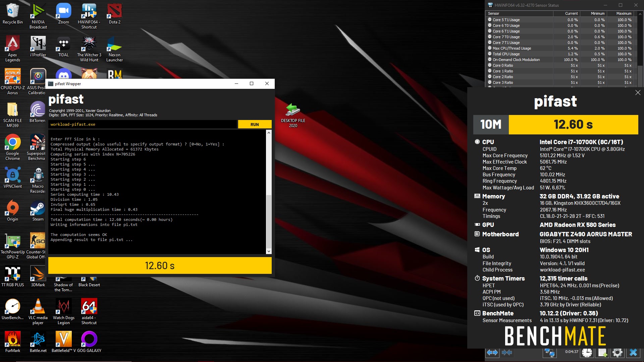Open Watch Dogs Legion desktop icon
The width and height of the screenshot is (644, 362).
(63, 312)
